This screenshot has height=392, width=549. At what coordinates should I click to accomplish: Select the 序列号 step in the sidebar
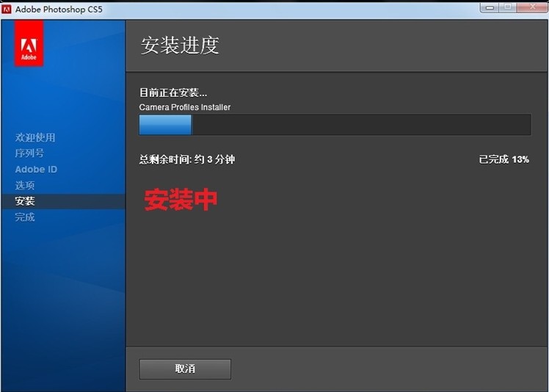point(29,153)
